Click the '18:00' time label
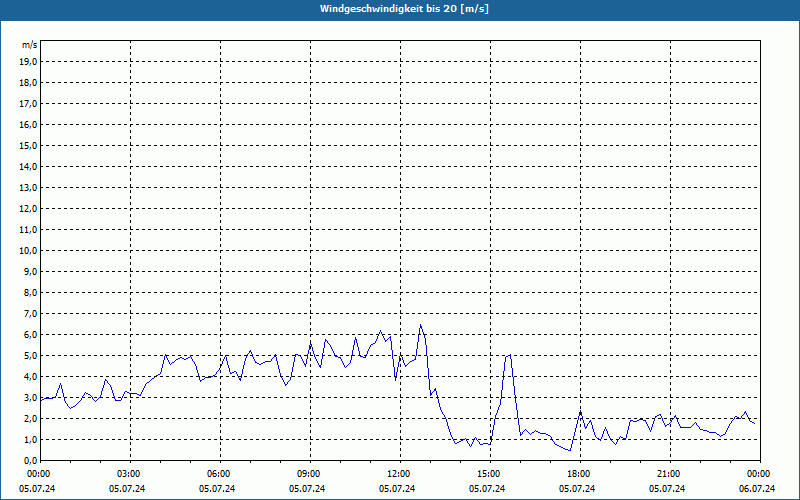800x500 pixels. [580, 474]
